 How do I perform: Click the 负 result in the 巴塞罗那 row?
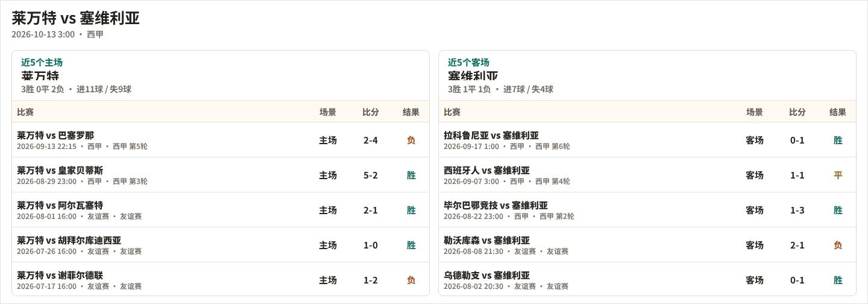pyautogui.click(x=411, y=140)
